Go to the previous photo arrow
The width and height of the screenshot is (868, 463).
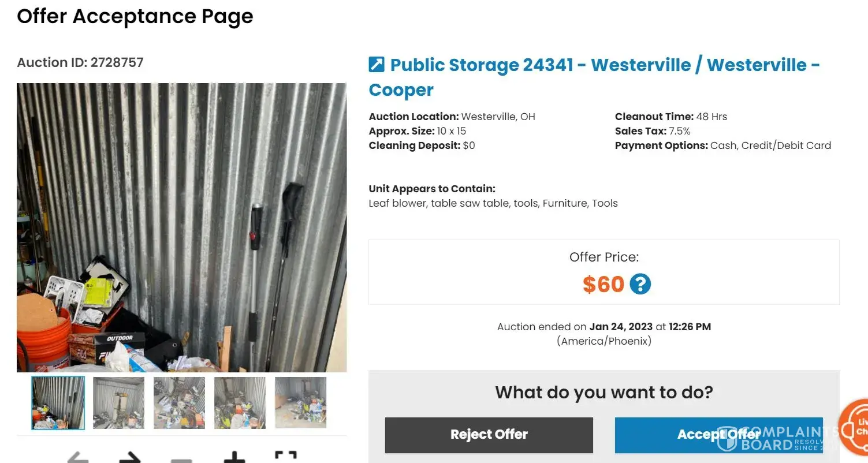(x=77, y=458)
